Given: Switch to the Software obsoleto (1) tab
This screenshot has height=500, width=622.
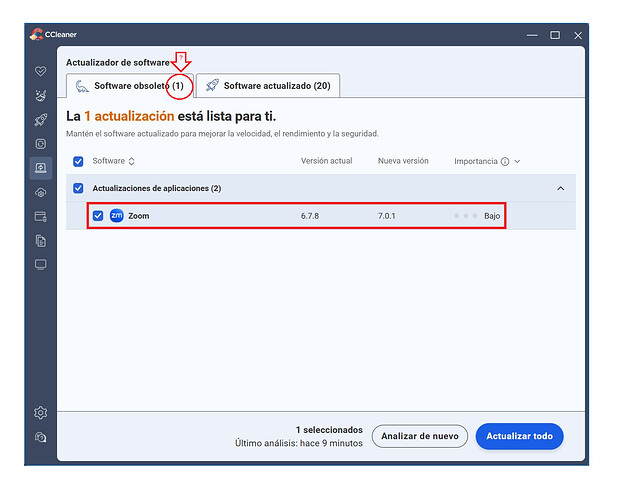Looking at the screenshot, I should click(130, 86).
